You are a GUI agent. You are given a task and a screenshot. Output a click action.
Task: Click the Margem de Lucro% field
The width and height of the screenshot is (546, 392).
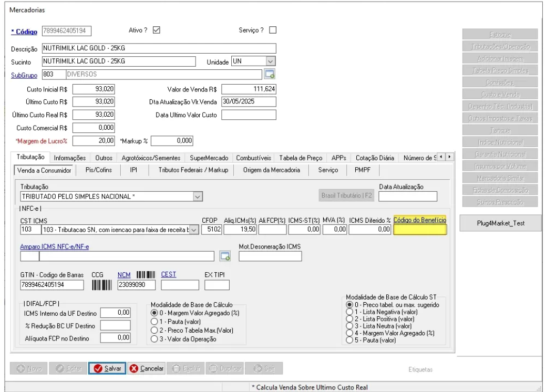pos(94,141)
